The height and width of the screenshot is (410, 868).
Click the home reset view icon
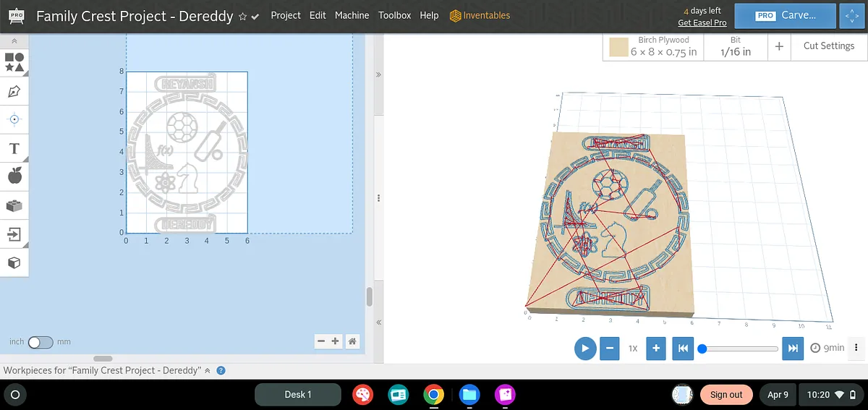(352, 341)
